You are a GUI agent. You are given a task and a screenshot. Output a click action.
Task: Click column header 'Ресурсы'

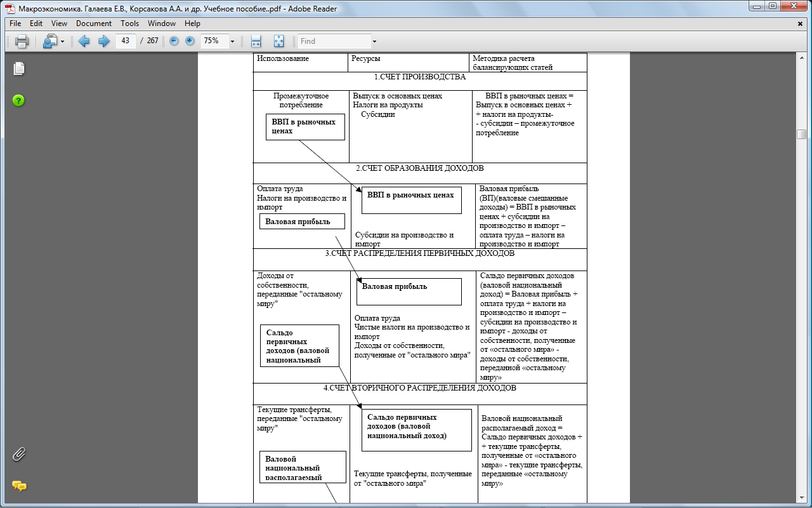click(367, 58)
